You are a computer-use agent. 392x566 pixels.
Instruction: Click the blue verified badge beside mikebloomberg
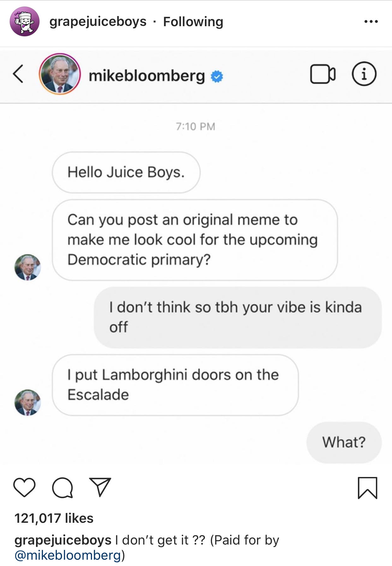[217, 76]
